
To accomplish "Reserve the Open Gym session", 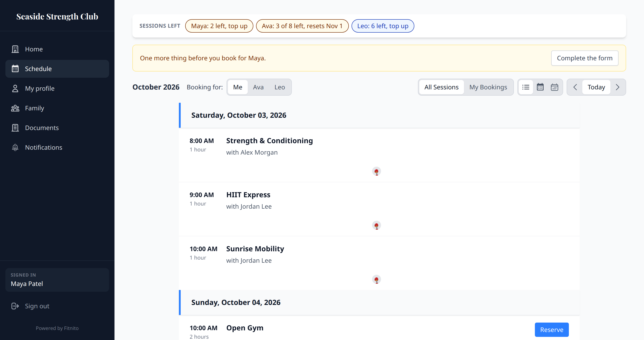I will (x=551, y=330).
